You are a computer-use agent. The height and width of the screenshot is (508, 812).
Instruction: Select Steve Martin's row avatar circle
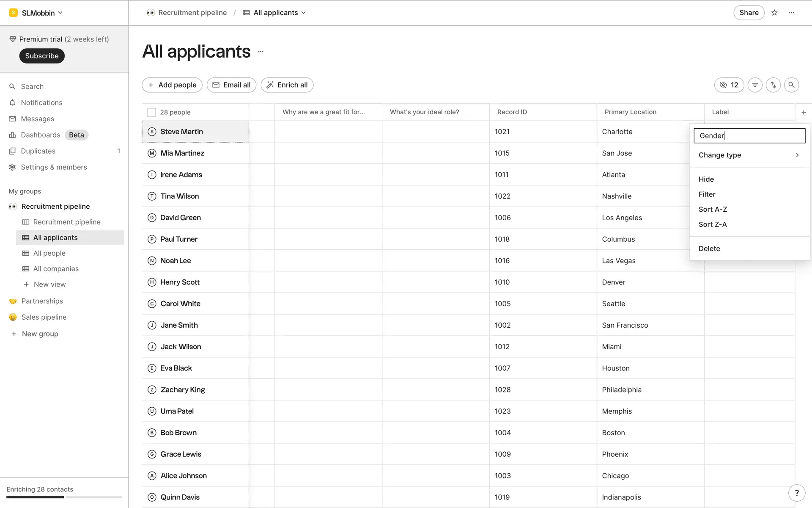tap(152, 132)
